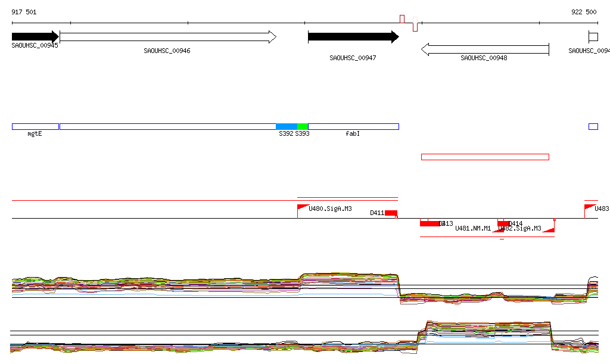
Task: Select the red outlined box under SAOUHSC_00948
Action: (485, 157)
